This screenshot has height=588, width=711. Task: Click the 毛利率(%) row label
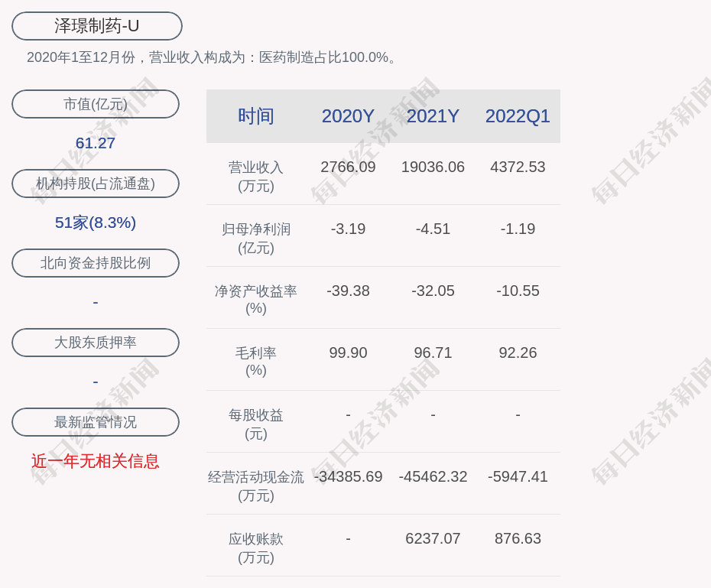coord(256,362)
